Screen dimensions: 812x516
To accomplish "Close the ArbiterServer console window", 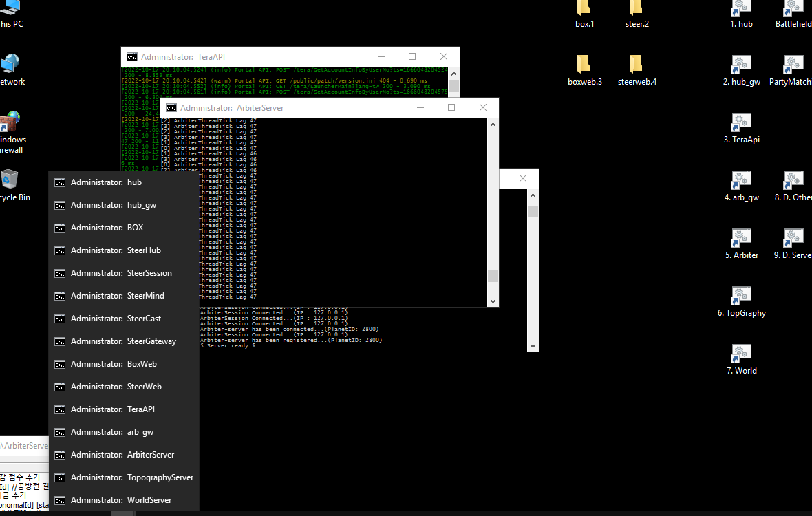I will coord(483,107).
